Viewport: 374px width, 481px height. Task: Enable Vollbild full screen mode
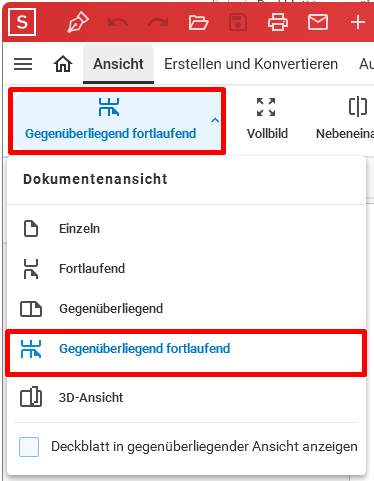point(267,119)
